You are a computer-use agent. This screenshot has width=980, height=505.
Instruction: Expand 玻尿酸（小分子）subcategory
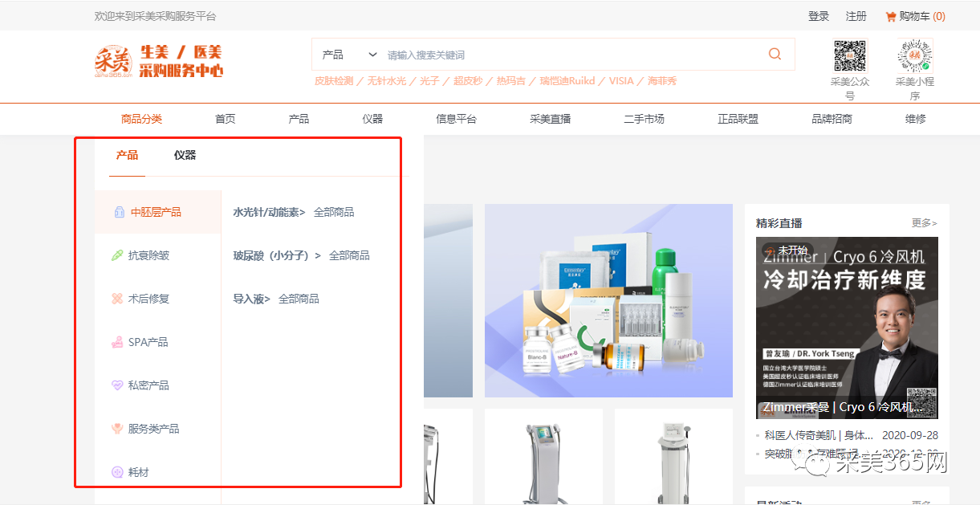[276, 255]
